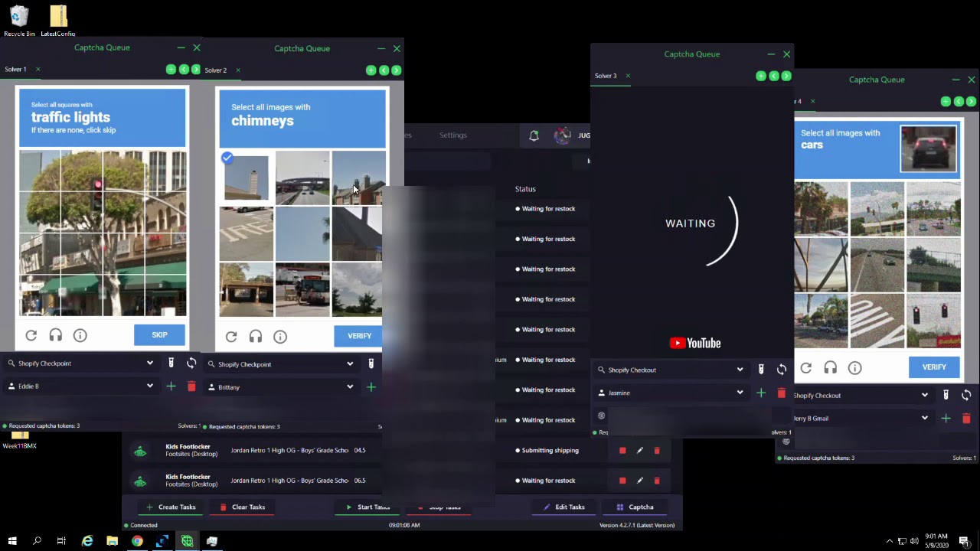Select the Solver 1 tab
980x551 pixels.
(x=15, y=70)
